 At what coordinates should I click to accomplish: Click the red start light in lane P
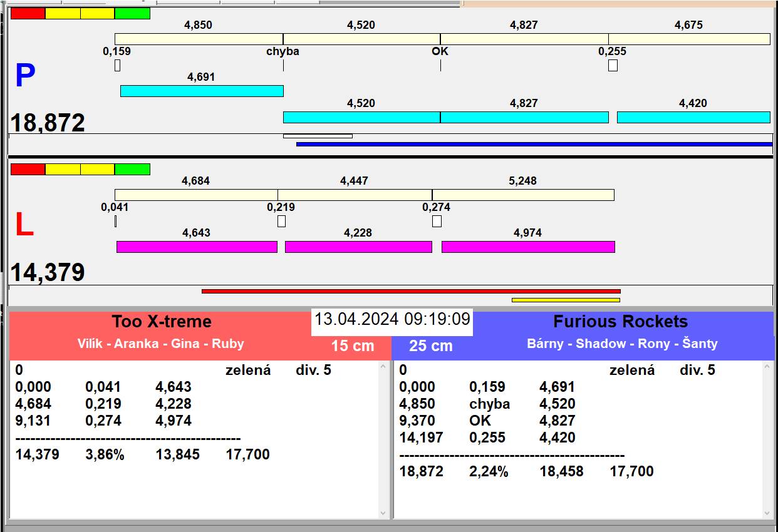coord(28,13)
